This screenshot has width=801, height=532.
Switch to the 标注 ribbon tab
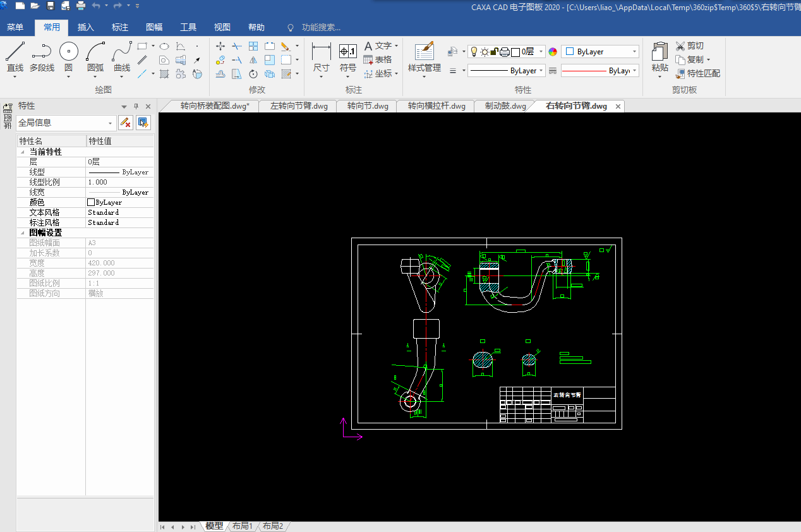[119, 27]
